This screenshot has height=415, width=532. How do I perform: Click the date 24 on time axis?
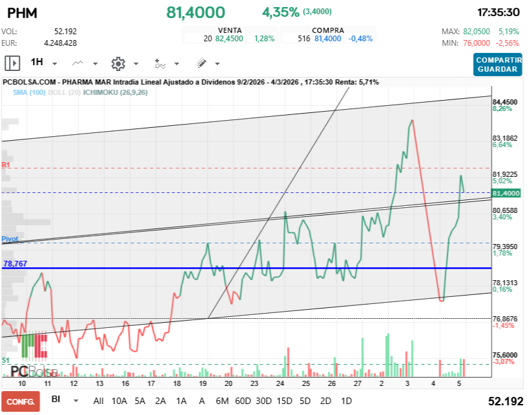point(280,383)
